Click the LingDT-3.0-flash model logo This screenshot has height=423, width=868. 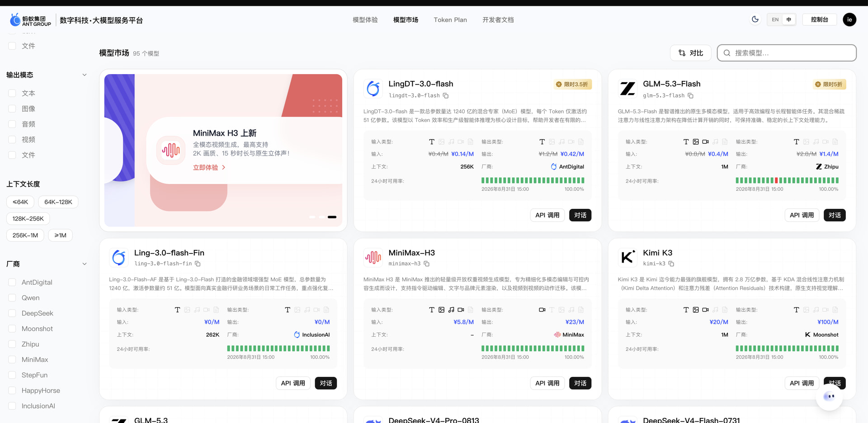373,89
